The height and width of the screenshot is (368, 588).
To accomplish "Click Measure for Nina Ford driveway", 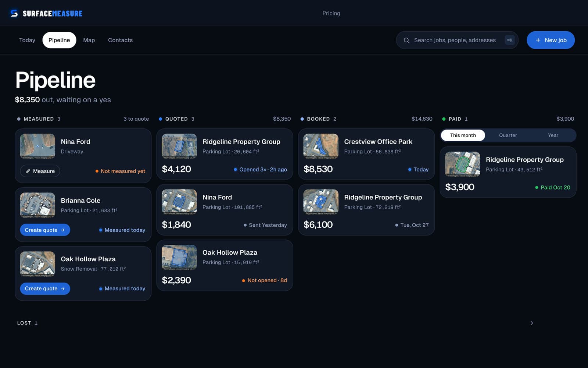I will [x=40, y=171].
